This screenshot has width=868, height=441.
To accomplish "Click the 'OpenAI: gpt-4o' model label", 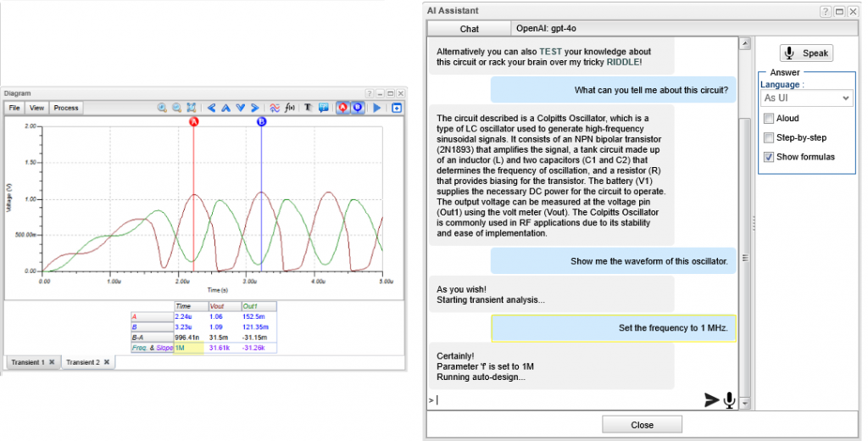I will point(546,28).
